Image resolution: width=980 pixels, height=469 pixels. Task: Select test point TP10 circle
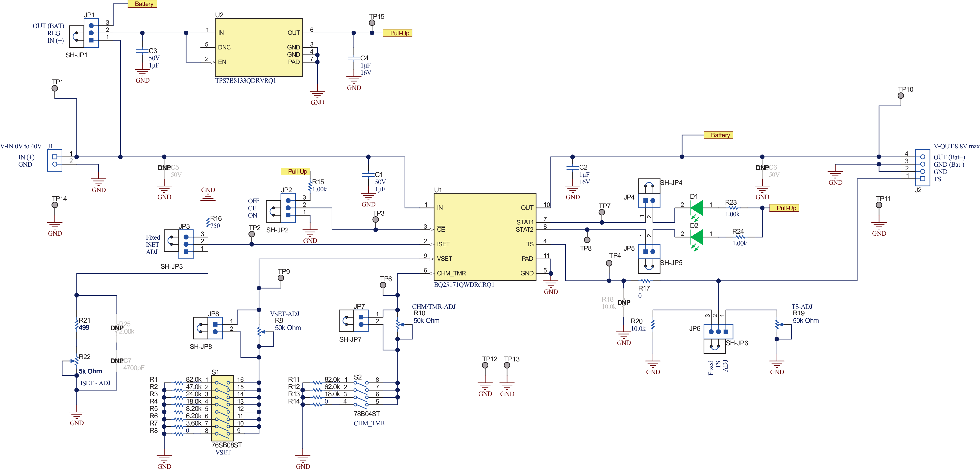(x=901, y=95)
